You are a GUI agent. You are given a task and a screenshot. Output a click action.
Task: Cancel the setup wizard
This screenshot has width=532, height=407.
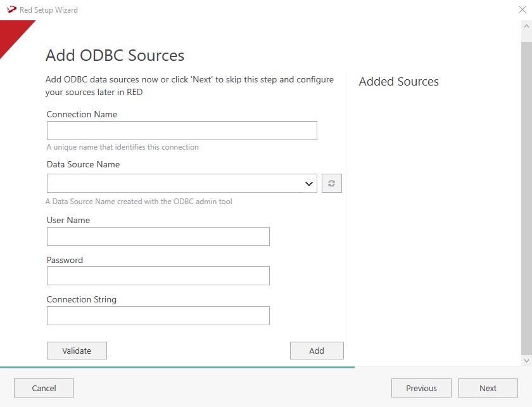pos(44,388)
